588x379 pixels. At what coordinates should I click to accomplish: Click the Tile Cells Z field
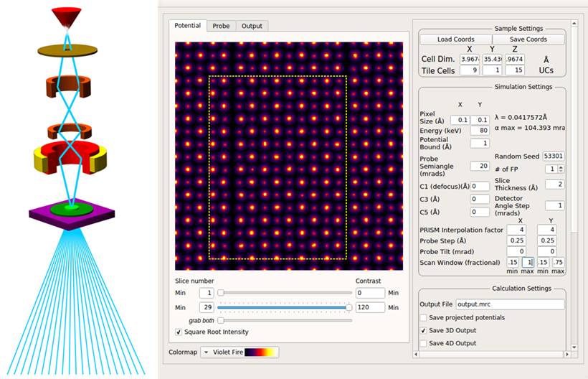(515, 70)
